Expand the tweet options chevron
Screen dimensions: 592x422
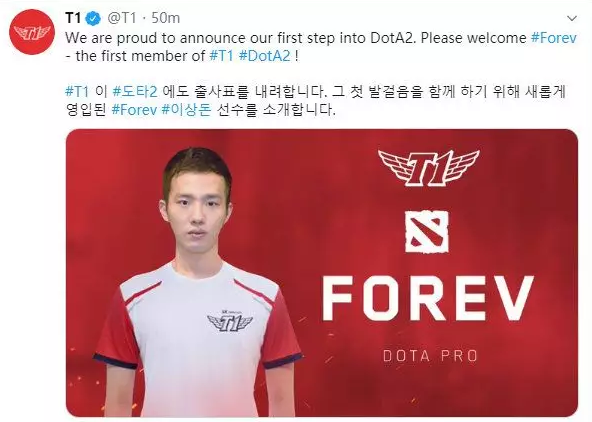(x=572, y=18)
